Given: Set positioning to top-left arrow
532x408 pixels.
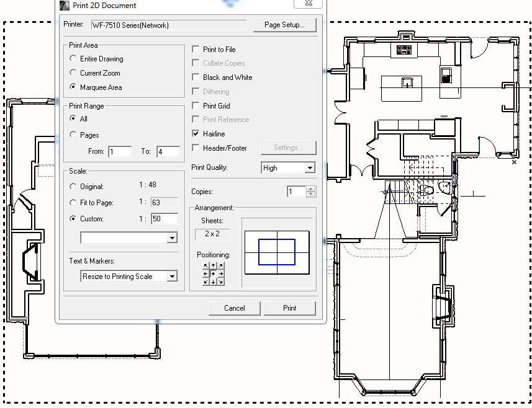Looking at the screenshot, I should 205,265.
